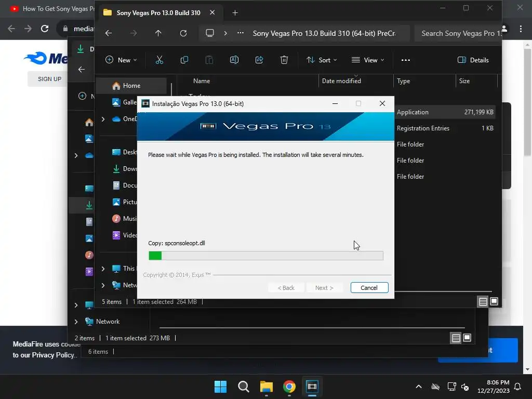532x399 pixels.
Task: Close the Sony Vegas Pro 13.0 tab
Action: coord(212,12)
